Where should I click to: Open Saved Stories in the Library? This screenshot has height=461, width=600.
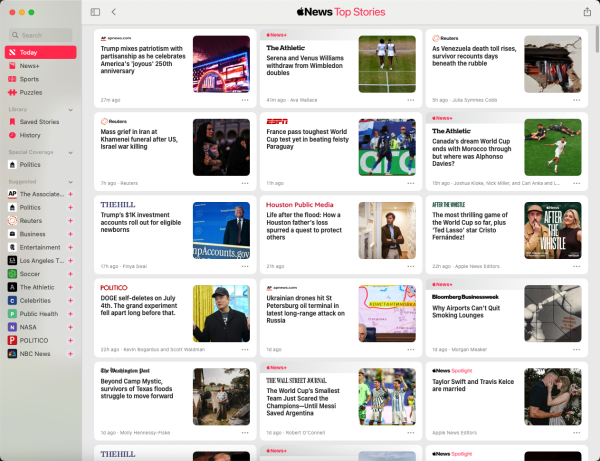point(39,122)
